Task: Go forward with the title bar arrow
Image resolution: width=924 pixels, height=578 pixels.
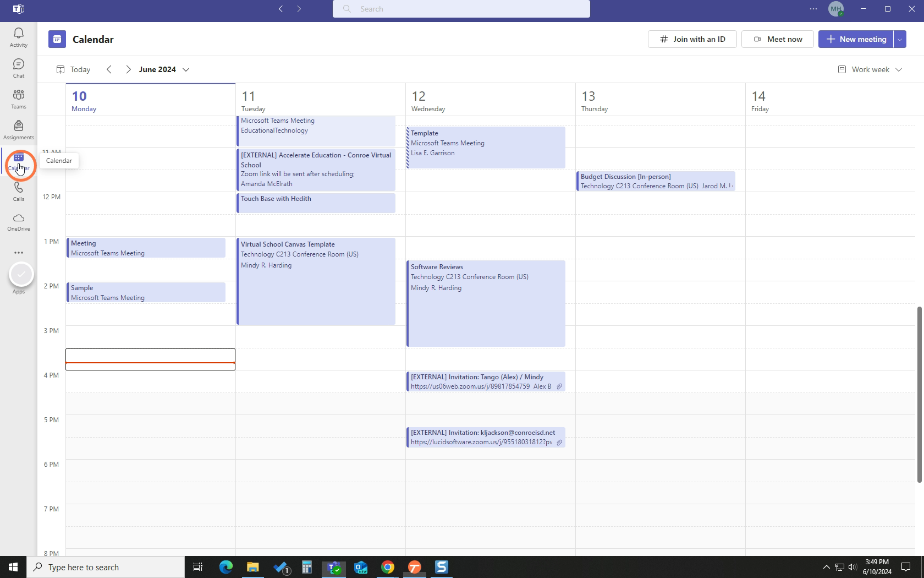Action: coord(299,9)
